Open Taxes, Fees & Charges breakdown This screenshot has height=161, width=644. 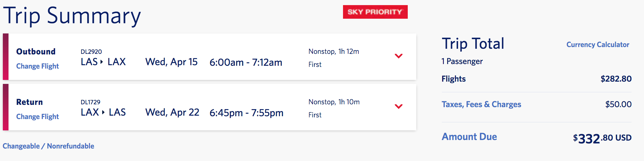pyautogui.click(x=481, y=104)
